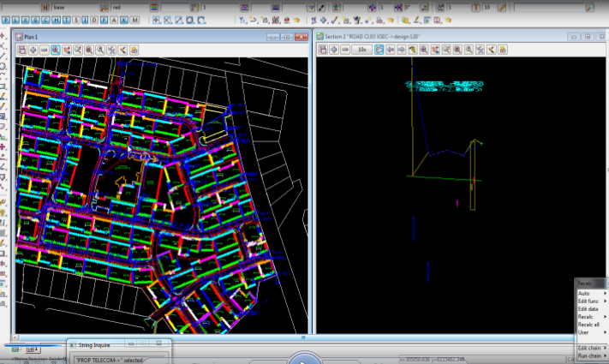Open the line weight picker icon
609x364 pixels.
coord(275,8)
